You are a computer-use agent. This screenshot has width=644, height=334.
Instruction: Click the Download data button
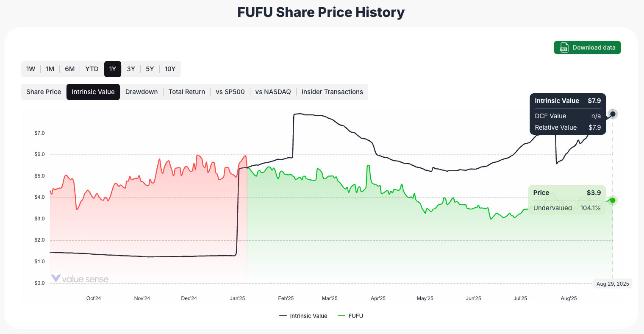coord(587,47)
